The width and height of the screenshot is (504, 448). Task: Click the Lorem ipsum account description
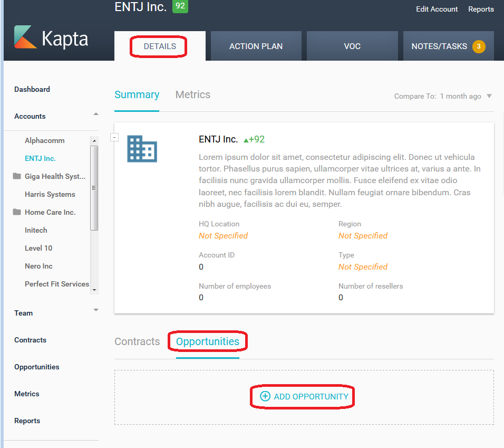pyautogui.click(x=340, y=180)
